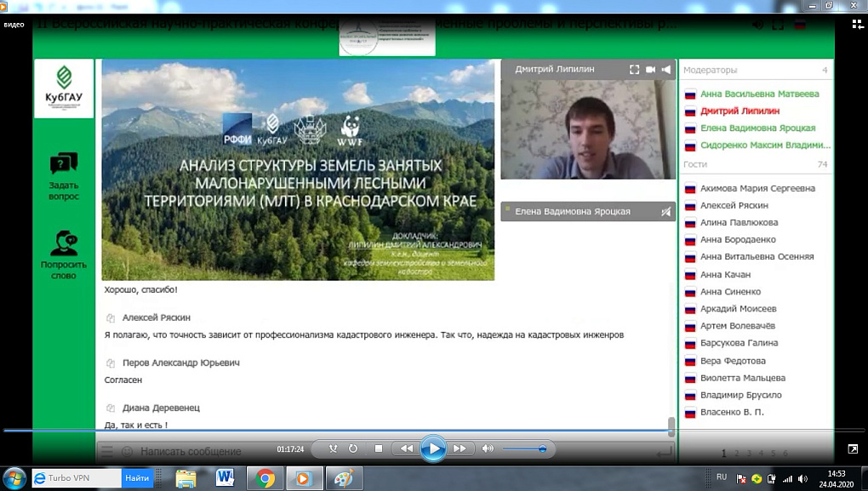
Task: Click the large round play button
Action: (433, 448)
